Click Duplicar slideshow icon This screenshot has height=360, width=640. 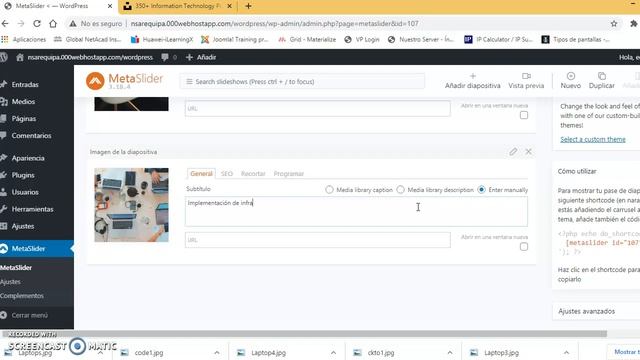(602, 76)
